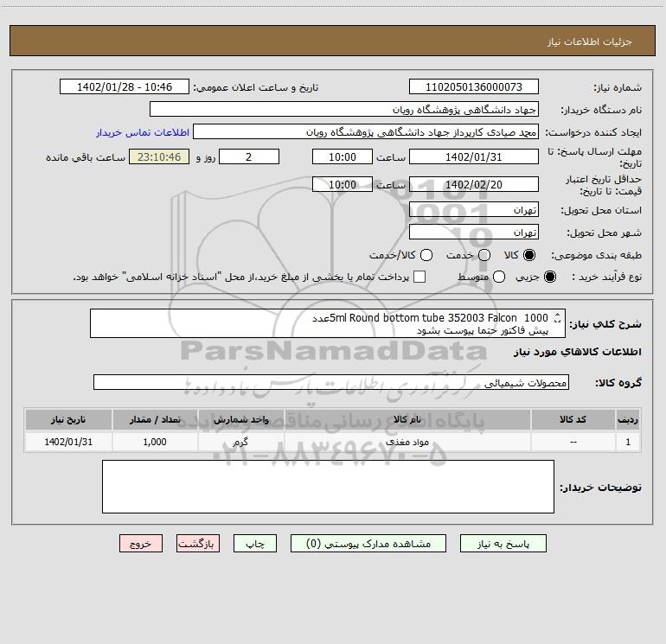Click the استان محل تحویل field
This screenshot has height=644, width=666.
(474, 209)
